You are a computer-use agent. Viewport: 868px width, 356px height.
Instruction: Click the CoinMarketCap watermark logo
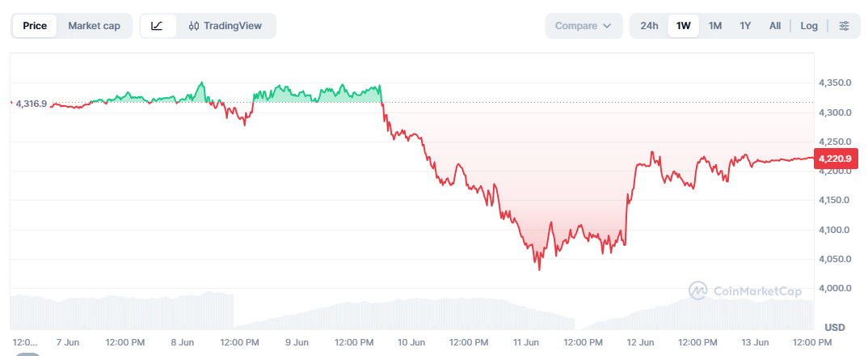click(745, 290)
